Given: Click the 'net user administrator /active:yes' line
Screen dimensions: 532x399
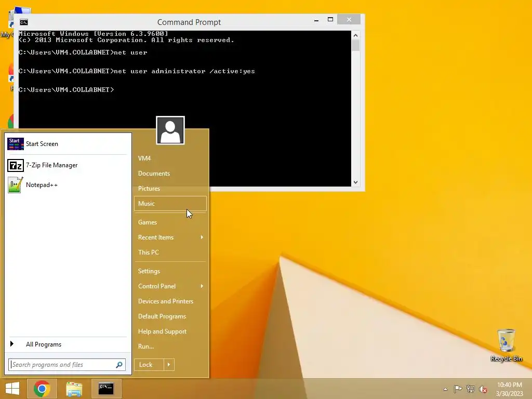Looking at the screenshot, I should [184, 71].
